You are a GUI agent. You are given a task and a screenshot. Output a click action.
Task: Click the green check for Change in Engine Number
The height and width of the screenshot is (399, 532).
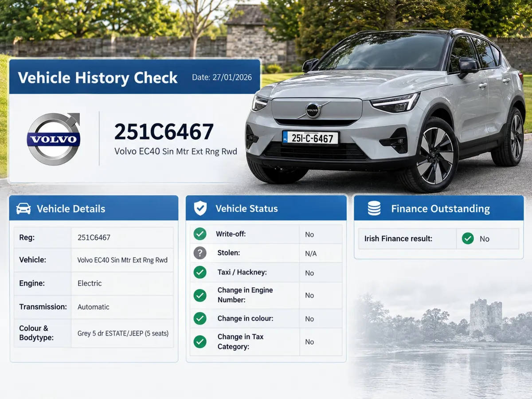200,295
